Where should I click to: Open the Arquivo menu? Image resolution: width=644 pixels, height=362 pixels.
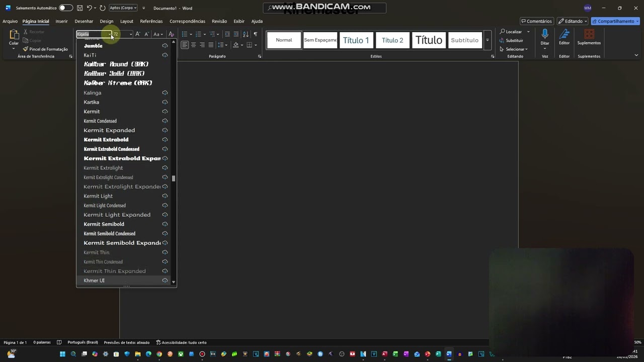pos(10,21)
